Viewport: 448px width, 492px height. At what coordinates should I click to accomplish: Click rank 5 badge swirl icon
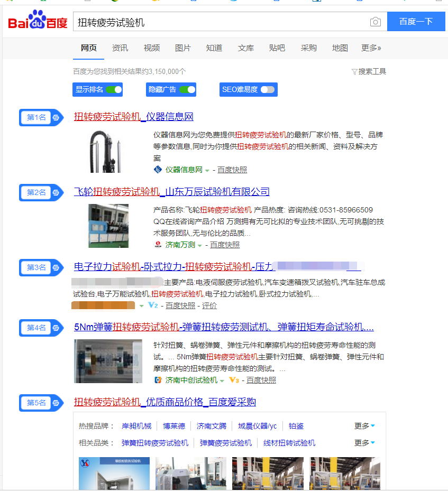tap(56, 403)
